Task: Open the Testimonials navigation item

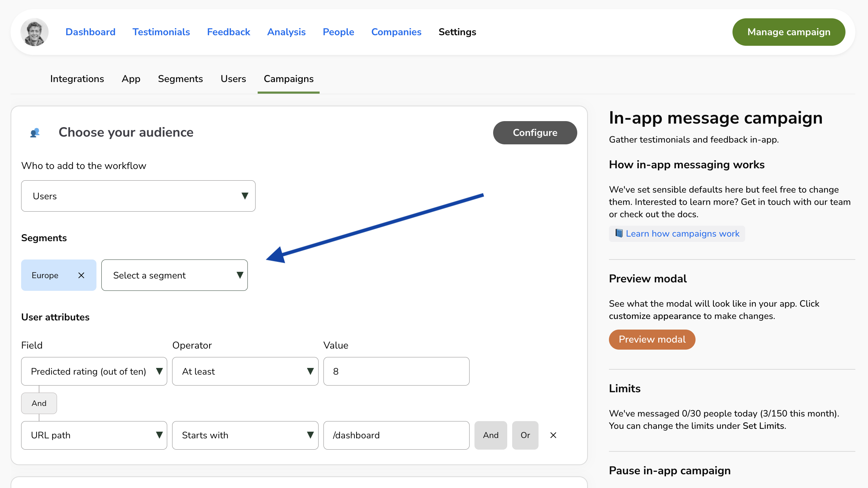Action: tap(161, 32)
